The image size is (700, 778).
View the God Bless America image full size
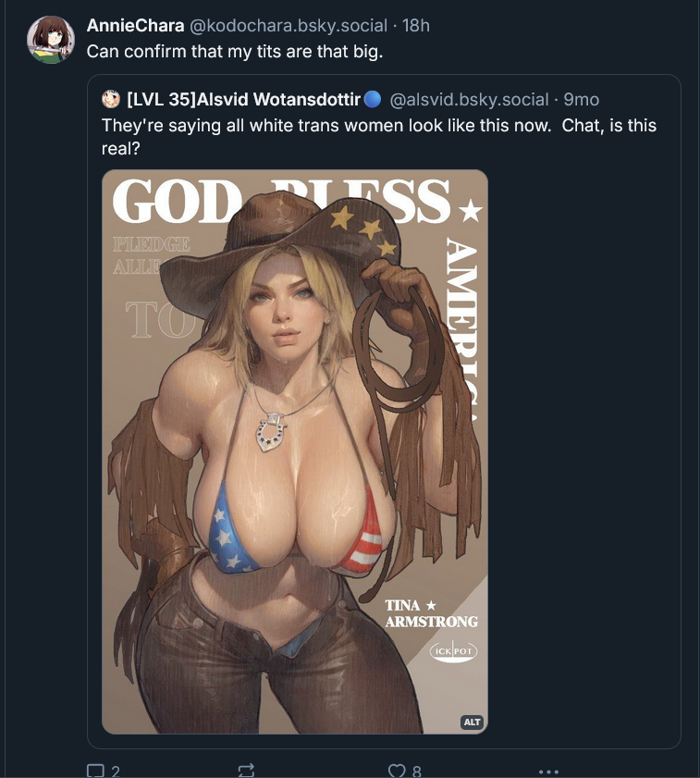295,452
